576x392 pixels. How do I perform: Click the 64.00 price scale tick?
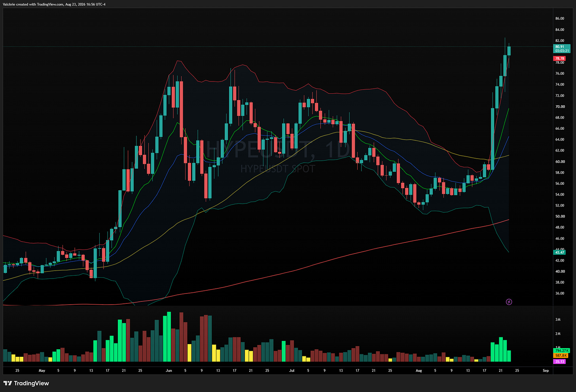coord(560,140)
